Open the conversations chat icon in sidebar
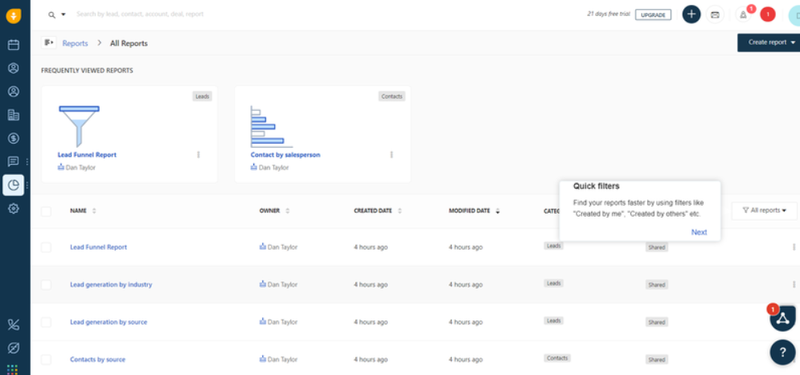800x375 pixels. coord(13,162)
